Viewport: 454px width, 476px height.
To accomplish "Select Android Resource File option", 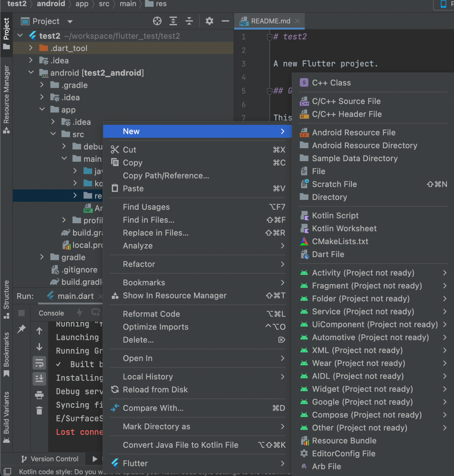I will (373, 132).
